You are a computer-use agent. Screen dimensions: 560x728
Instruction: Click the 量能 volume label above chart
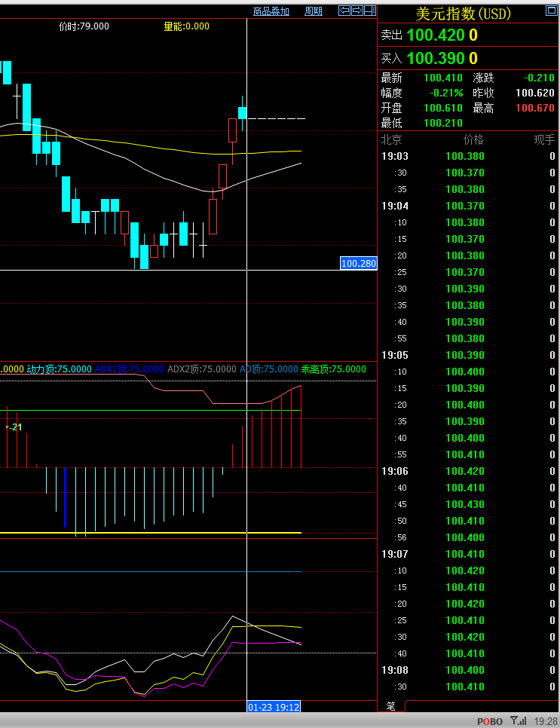pos(186,26)
